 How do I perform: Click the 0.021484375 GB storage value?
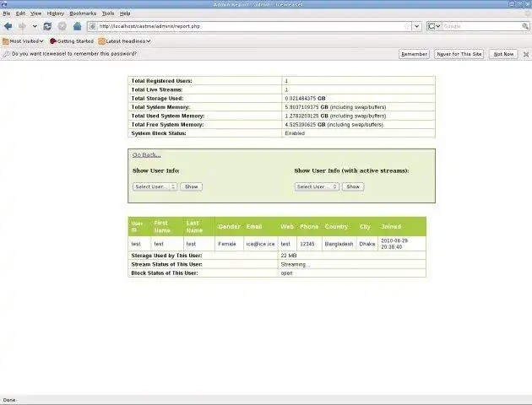point(305,98)
